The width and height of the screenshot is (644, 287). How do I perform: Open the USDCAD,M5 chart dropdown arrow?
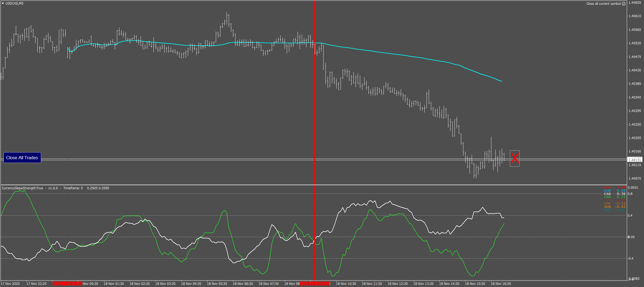tap(3, 3)
